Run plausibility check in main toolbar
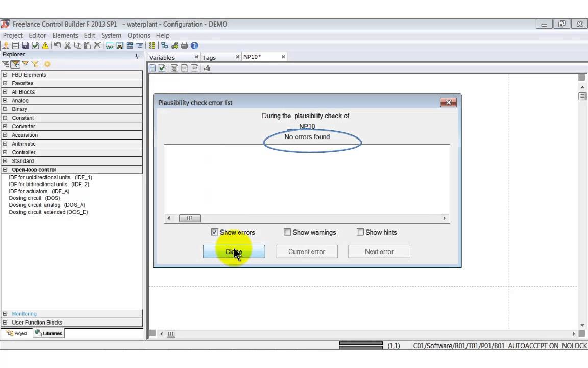The height and width of the screenshot is (368, 588). [x=35, y=45]
